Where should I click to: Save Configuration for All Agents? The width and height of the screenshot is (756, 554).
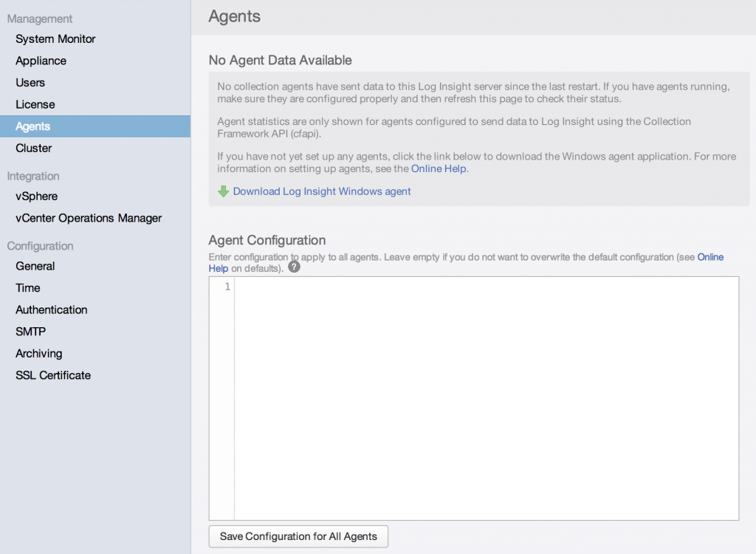[x=298, y=536]
